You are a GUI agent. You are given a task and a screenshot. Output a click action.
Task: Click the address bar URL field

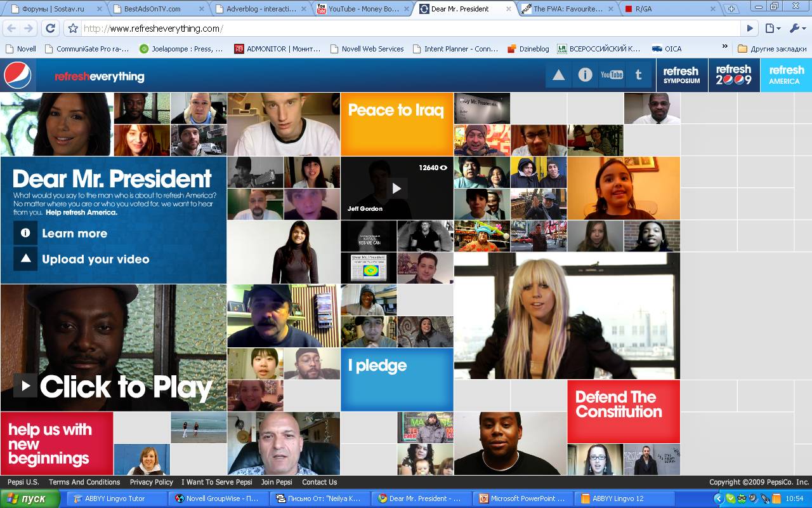tap(406, 29)
